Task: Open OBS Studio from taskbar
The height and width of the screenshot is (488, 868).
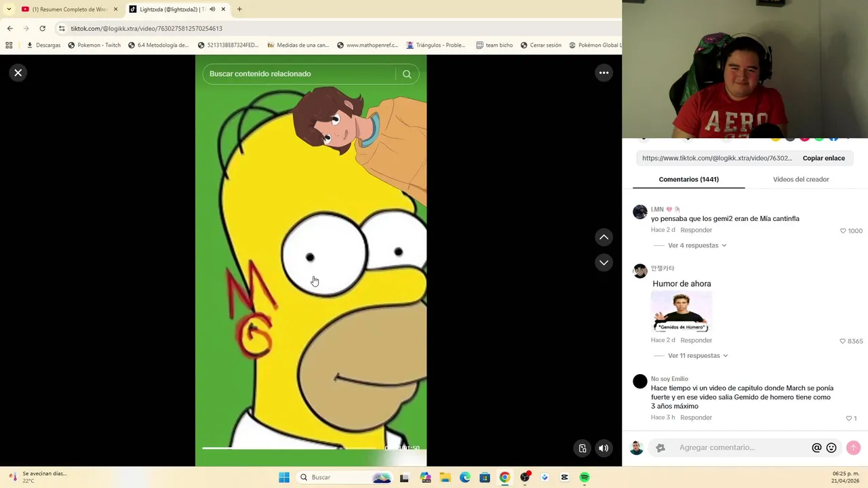Action: [x=524, y=477]
